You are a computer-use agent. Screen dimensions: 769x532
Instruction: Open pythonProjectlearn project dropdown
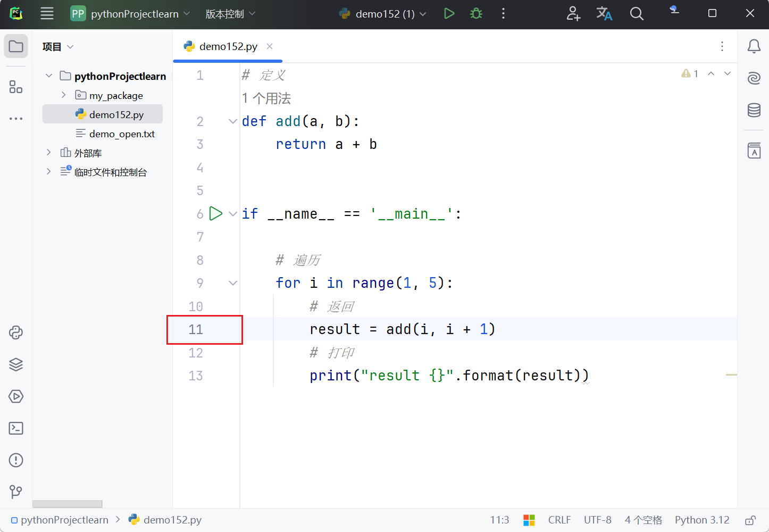pyautogui.click(x=130, y=14)
